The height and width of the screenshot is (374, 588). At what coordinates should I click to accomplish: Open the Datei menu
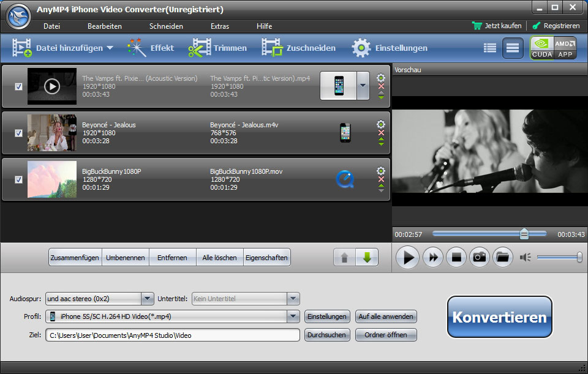[x=51, y=26]
